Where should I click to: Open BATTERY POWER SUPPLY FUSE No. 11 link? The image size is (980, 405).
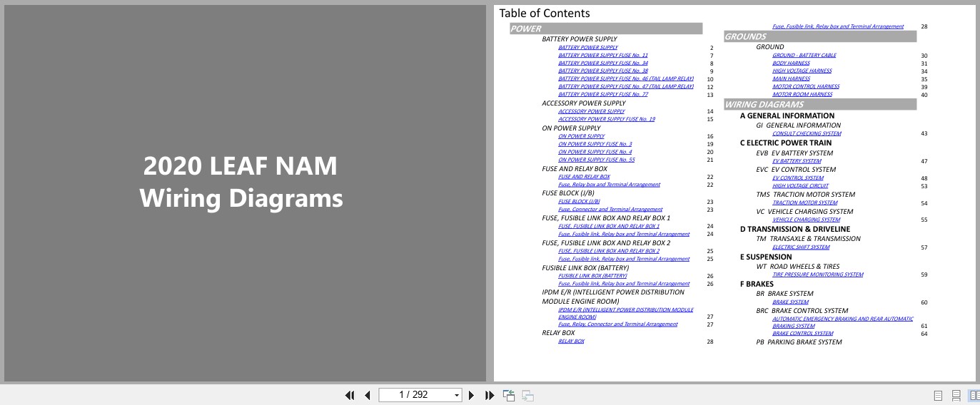coord(603,55)
